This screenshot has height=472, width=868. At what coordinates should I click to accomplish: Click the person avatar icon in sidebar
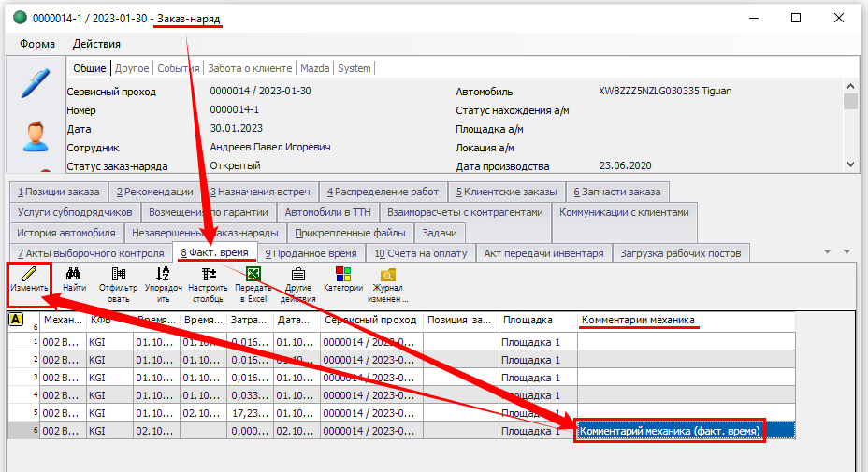click(x=36, y=136)
